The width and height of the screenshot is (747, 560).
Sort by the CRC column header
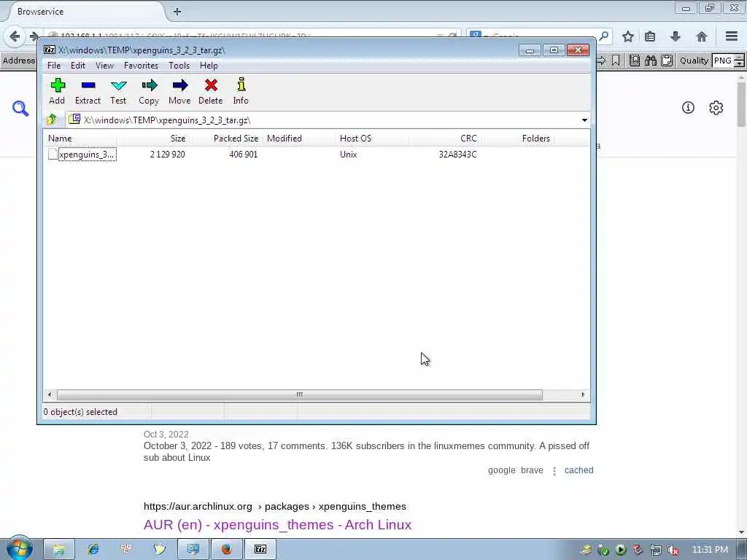[x=445, y=139]
